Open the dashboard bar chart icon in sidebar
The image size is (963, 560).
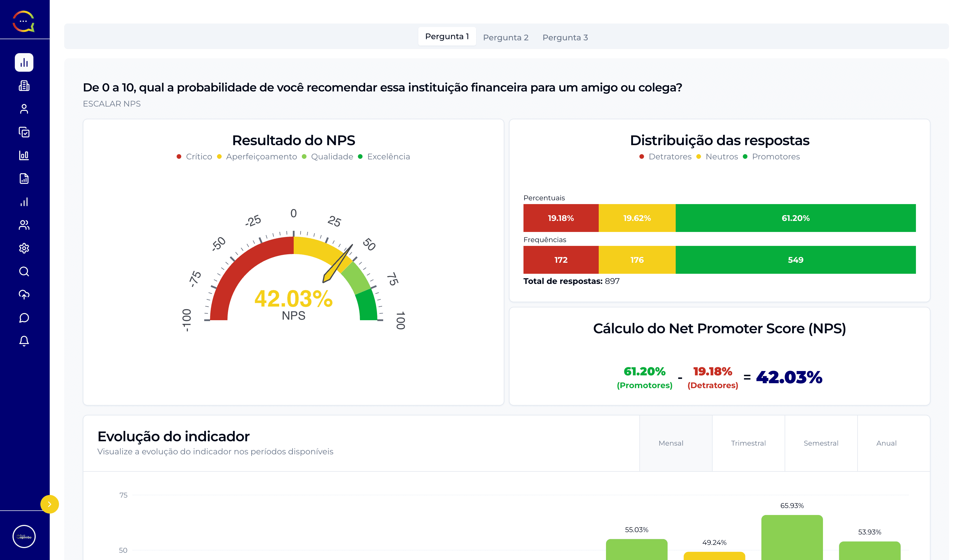24,63
